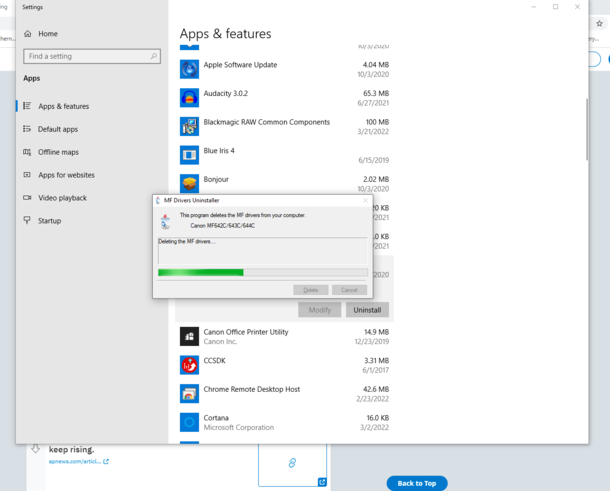This screenshot has height=491, width=610.
Task: Click the Settings window vertical scrollbar
Action: (587, 130)
